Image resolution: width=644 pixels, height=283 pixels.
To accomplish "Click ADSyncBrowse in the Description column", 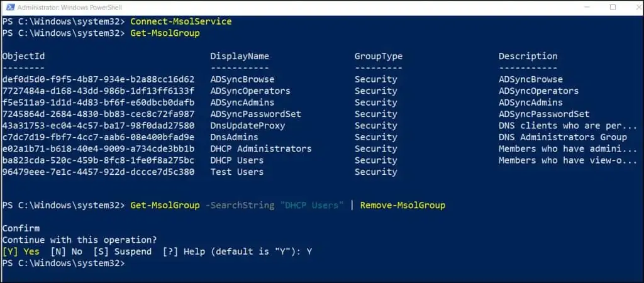I will click(531, 79).
